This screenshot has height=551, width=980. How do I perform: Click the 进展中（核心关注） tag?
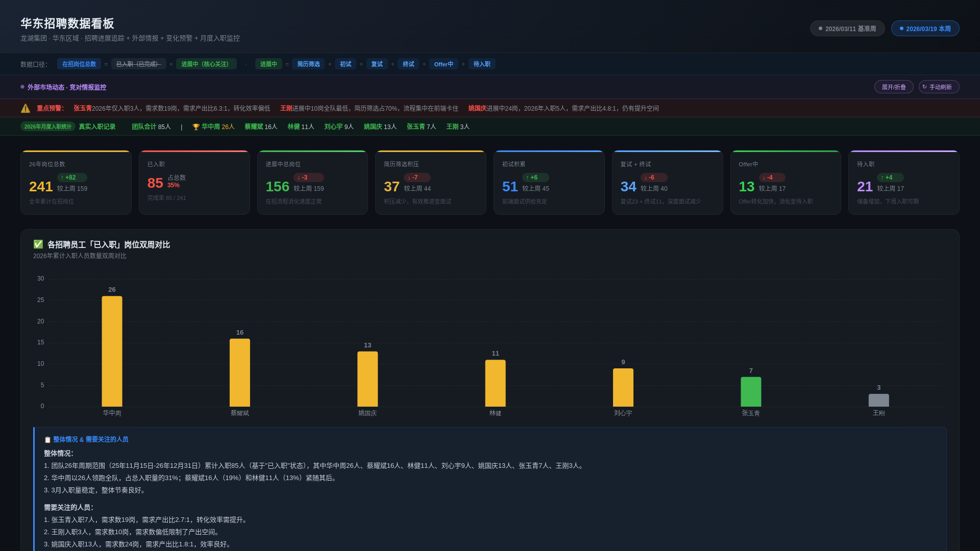pos(206,64)
